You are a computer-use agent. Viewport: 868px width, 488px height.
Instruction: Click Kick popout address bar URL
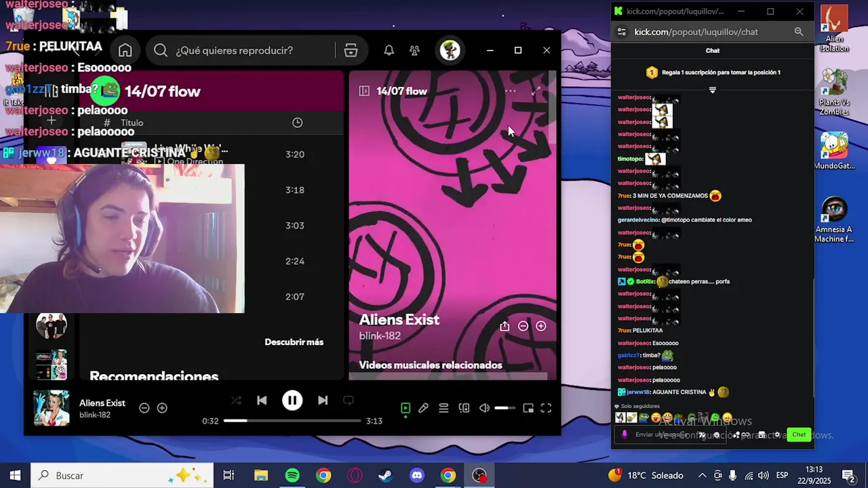click(x=696, y=32)
